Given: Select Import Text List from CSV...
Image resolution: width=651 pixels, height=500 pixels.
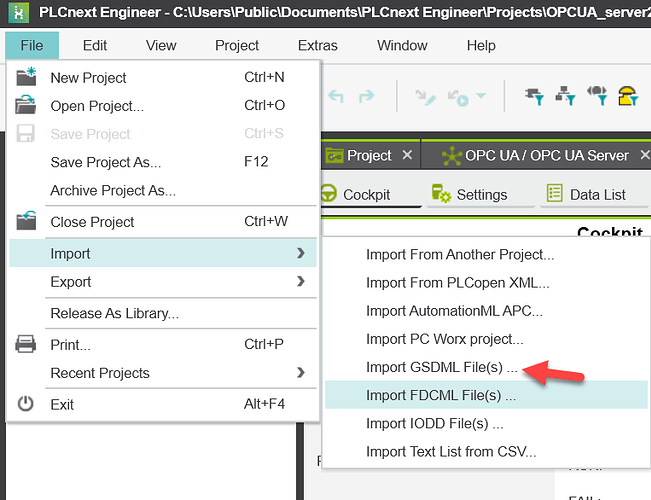Looking at the screenshot, I should point(486,451).
